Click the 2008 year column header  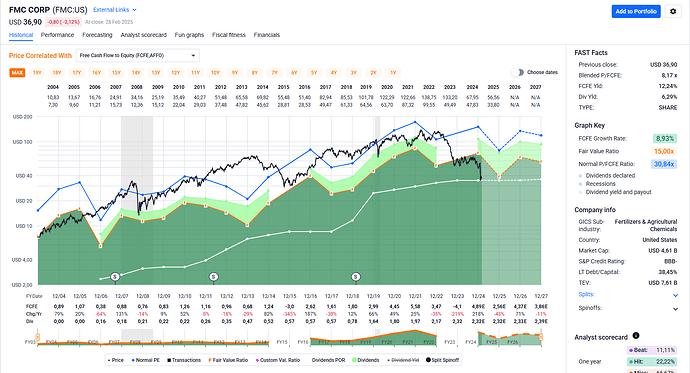137,87
